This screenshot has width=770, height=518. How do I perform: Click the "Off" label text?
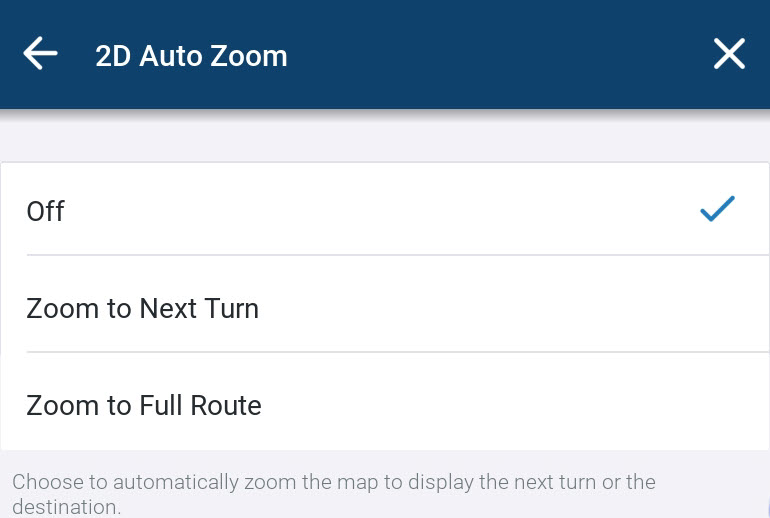(45, 211)
